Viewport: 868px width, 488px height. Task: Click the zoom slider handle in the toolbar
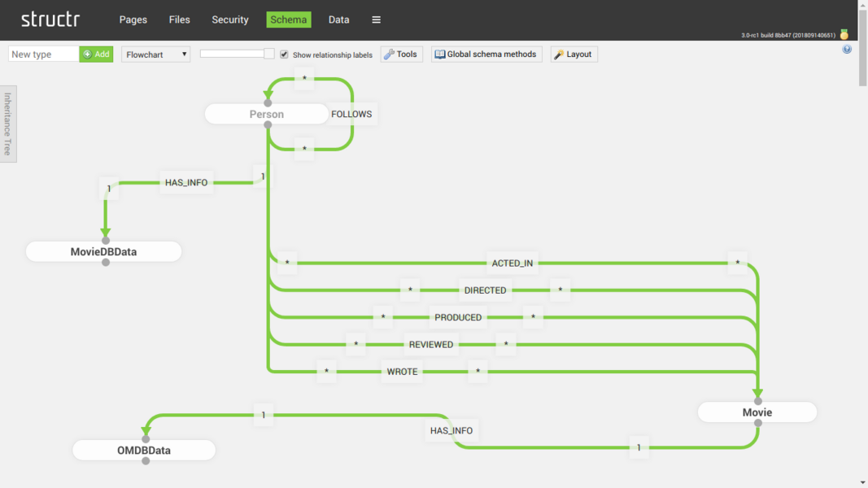coord(269,54)
